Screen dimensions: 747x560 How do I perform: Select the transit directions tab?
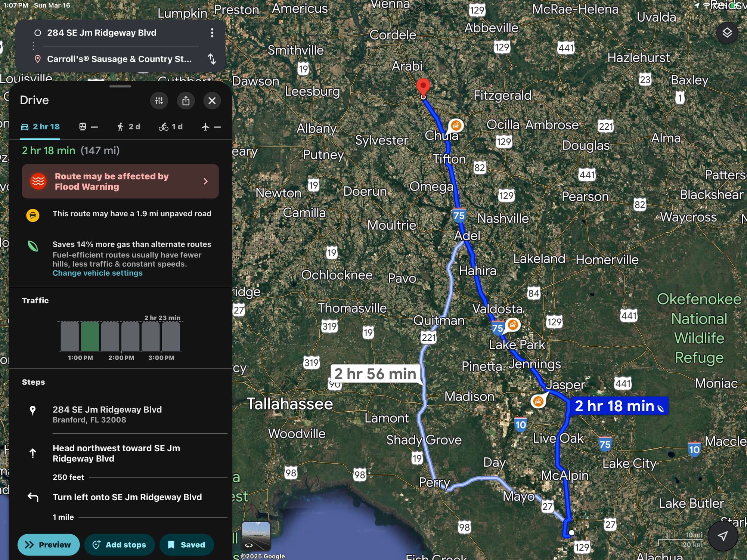tap(88, 127)
